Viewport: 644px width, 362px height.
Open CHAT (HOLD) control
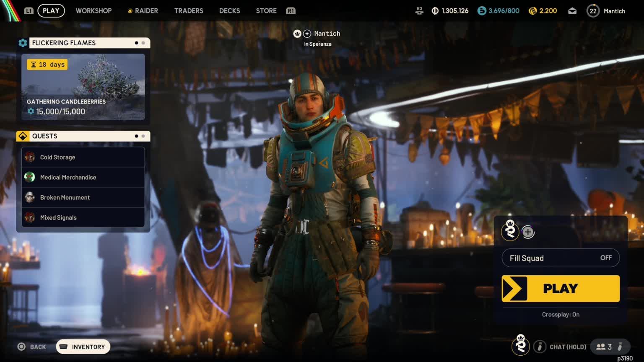point(568,347)
